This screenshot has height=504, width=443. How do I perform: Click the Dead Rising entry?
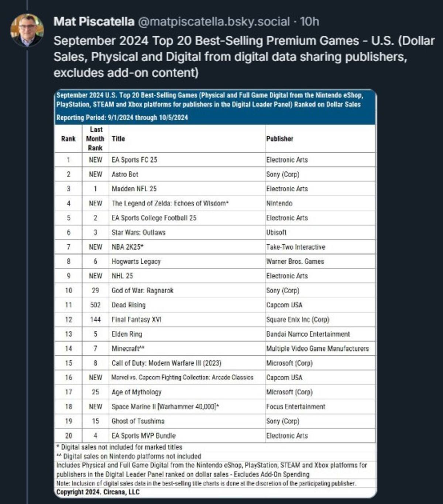point(128,305)
